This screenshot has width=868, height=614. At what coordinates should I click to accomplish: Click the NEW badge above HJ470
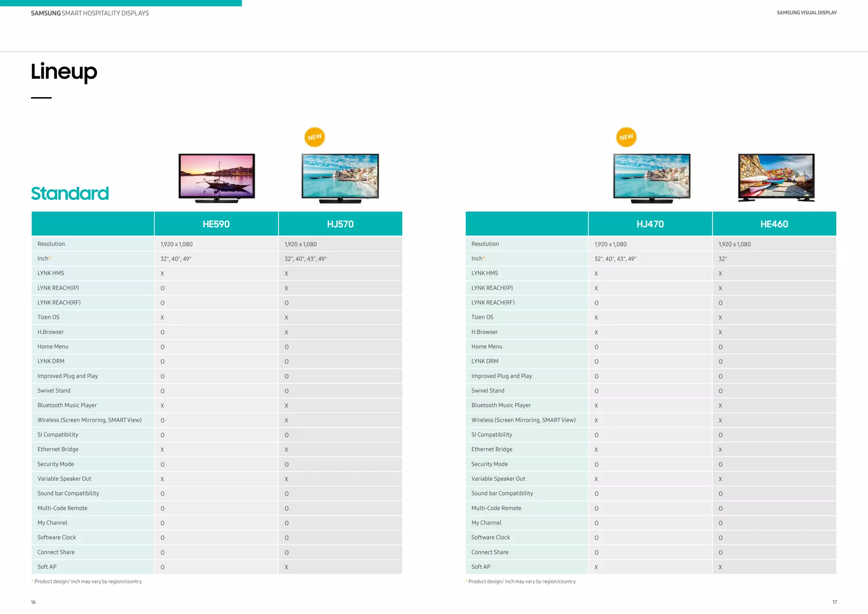pos(626,137)
